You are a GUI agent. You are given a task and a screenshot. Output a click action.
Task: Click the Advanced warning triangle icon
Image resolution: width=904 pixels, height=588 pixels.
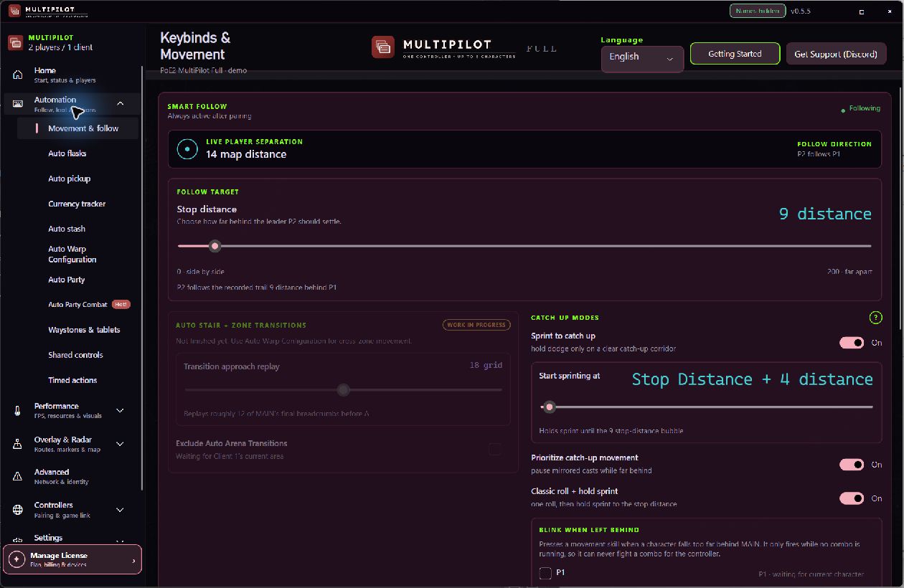18,477
